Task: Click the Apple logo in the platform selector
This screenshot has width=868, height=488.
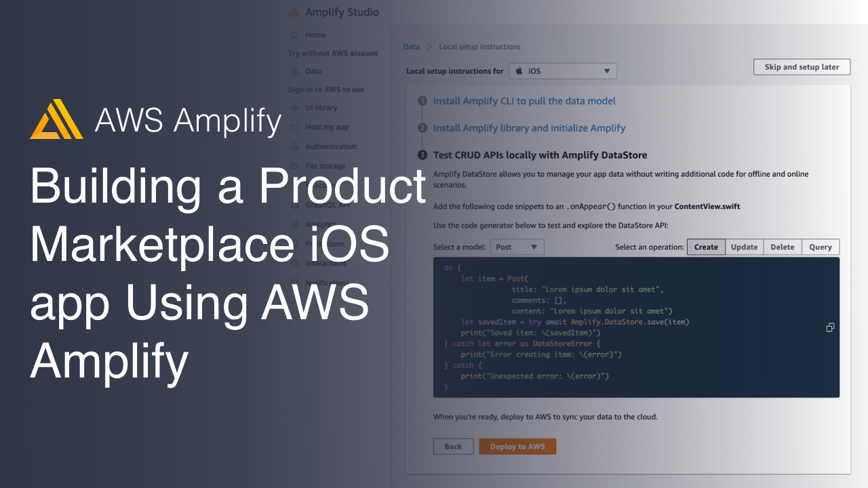Action: tap(519, 70)
